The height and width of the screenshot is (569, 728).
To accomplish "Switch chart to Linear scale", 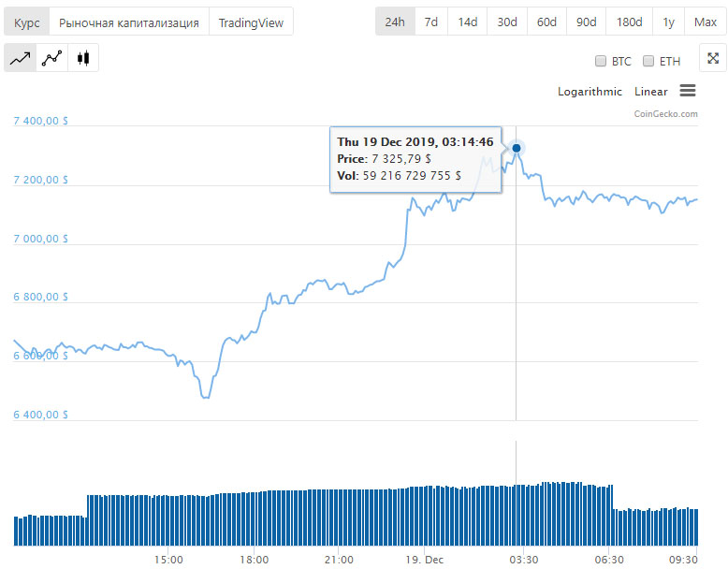I will coord(651,92).
